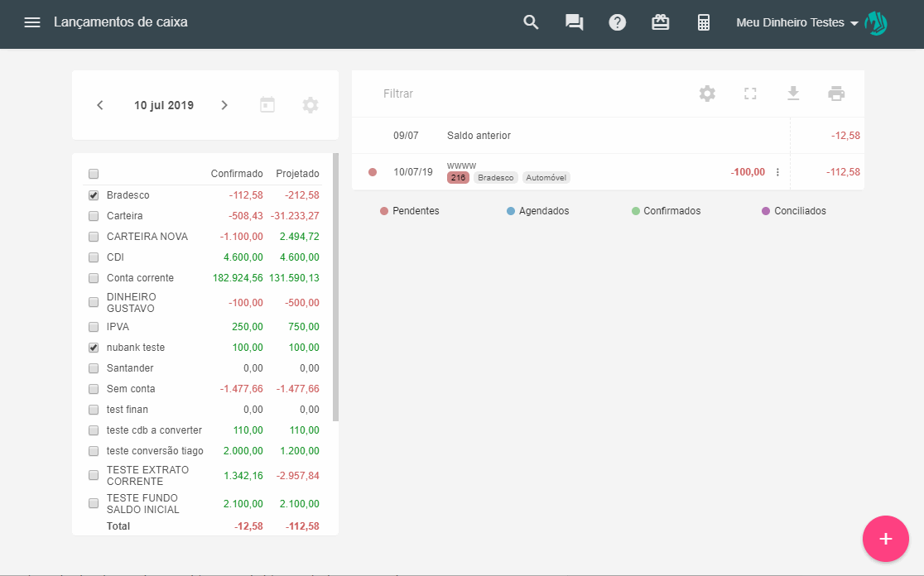Toggle fullscreen view of transactions
Viewport: 924px width, 576px height.
pyautogui.click(x=750, y=94)
